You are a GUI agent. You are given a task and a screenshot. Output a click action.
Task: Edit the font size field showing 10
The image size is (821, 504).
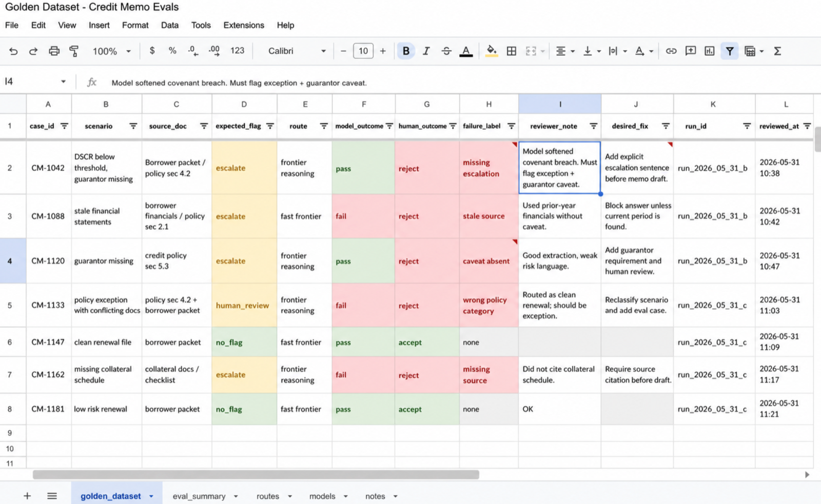coord(363,51)
